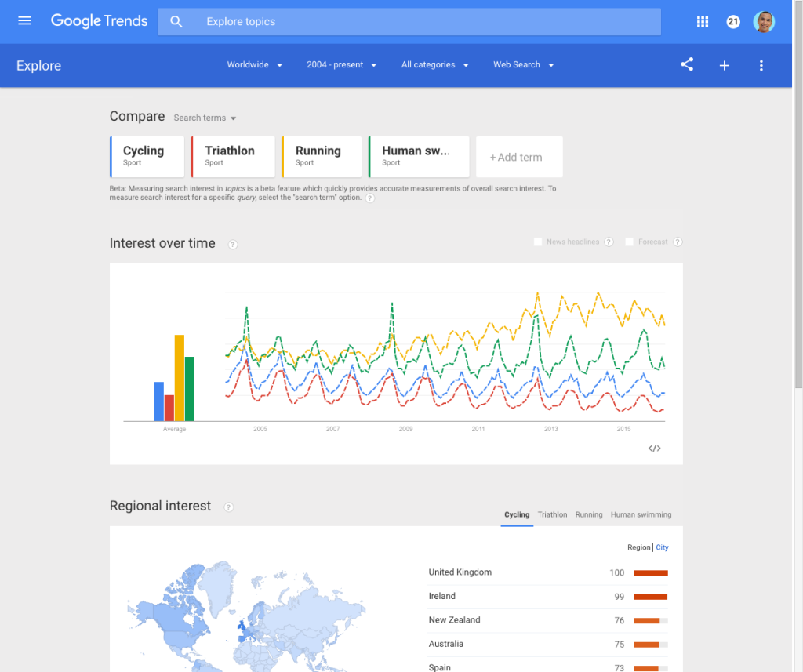Open the hamburger main menu
The width and height of the screenshot is (803, 672).
tap(24, 21)
